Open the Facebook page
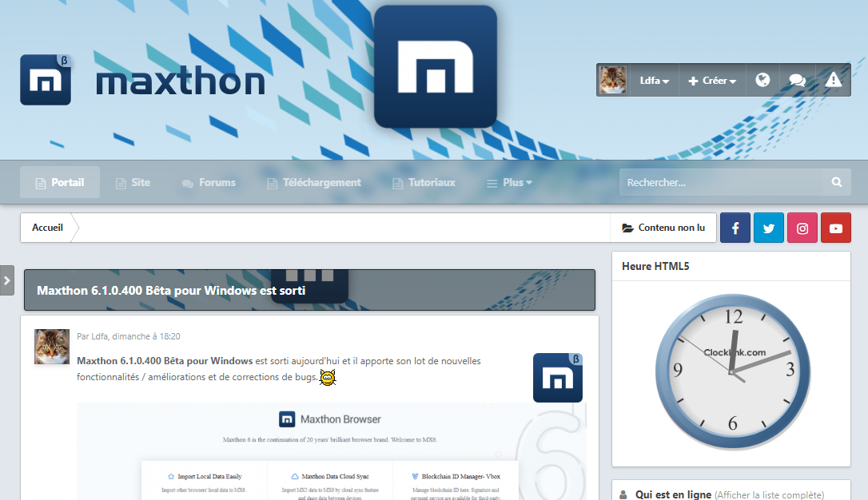Image resolution: width=868 pixels, height=500 pixels. [735, 228]
